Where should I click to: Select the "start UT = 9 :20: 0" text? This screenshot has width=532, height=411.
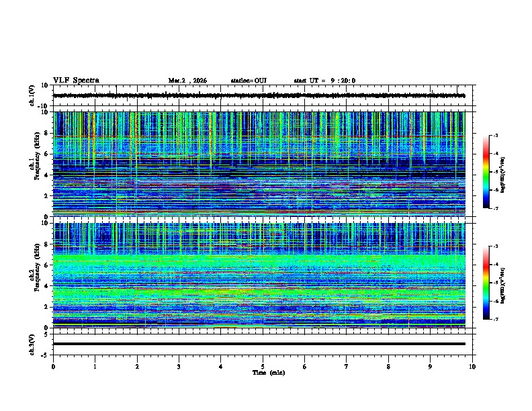pos(324,81)
